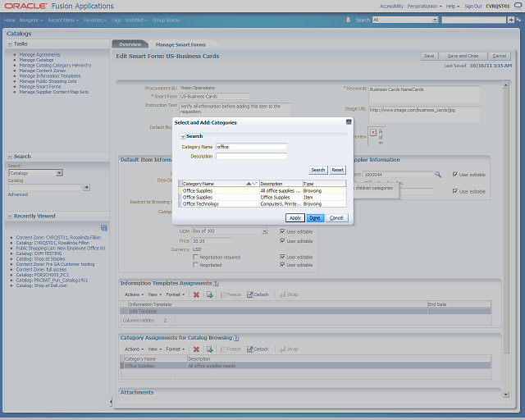
Task: Close the Select and Add Categories dialog
Action: [349, 122]
